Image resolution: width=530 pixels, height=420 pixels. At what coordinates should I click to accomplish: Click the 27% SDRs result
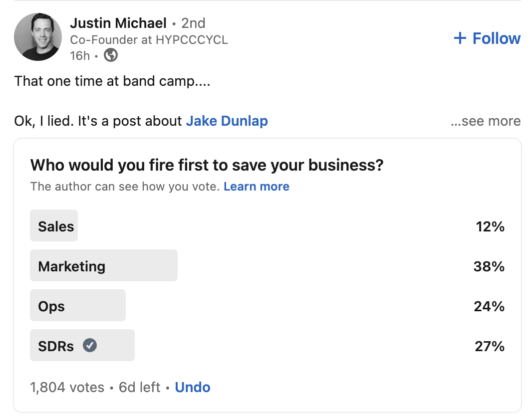(490, 346)
